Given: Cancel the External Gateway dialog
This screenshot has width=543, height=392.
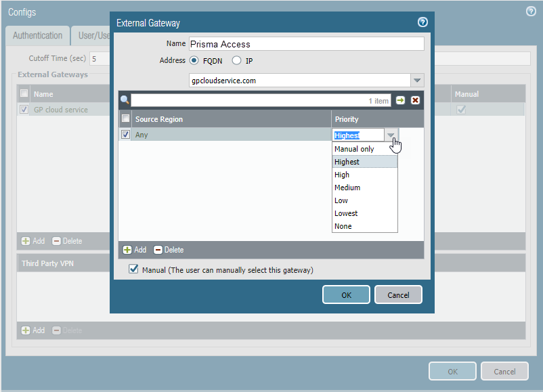Looking at the screenshot, I should tap(398, 295).
